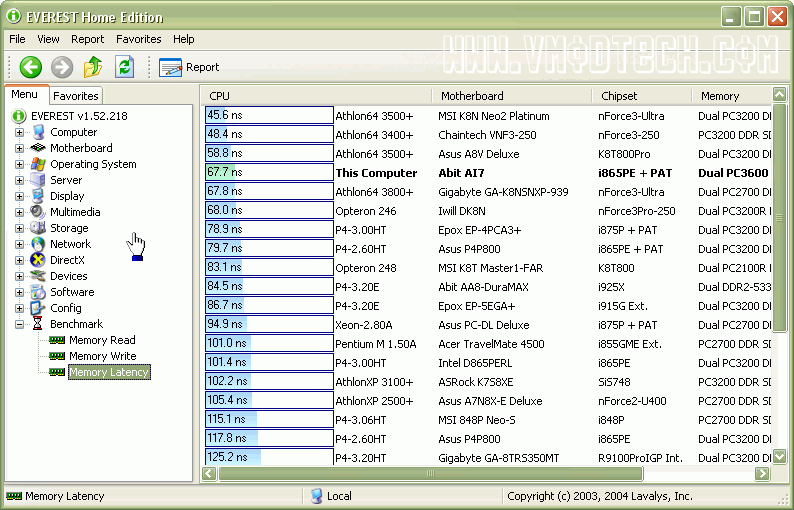Viewport: 794px width, 510px height.
Task: Select the Memory Write benchmark
Action: point(103,356)
